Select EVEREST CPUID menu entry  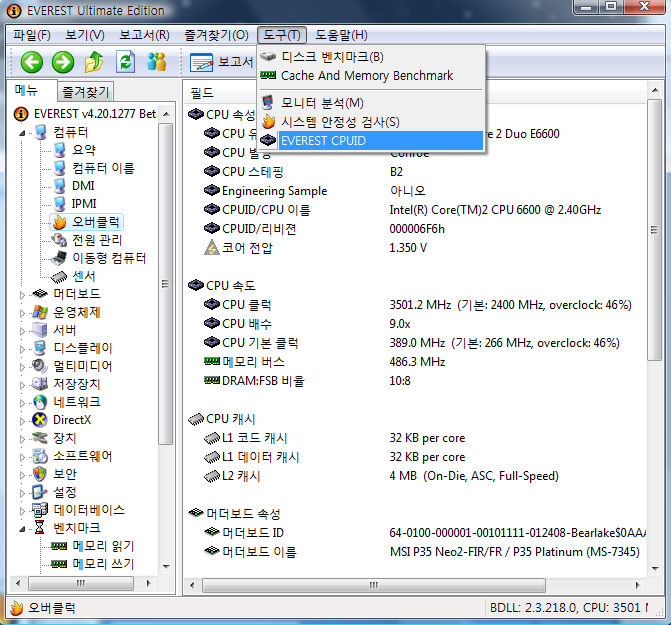tap(371, 141)
